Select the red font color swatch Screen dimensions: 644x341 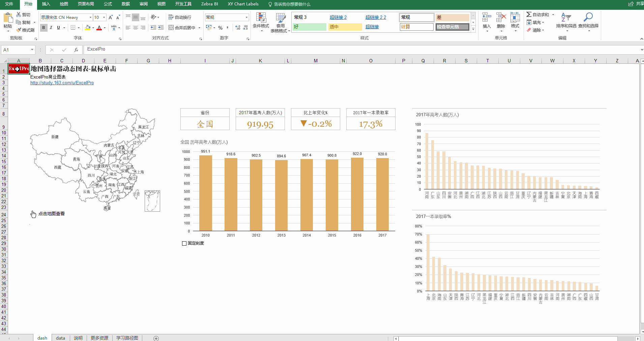click(x=100, y=28)
